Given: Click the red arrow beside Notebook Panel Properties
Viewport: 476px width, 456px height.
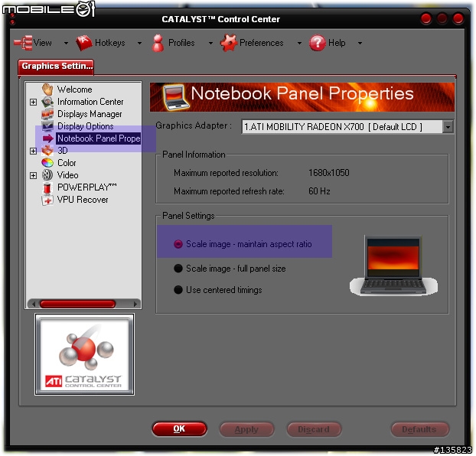Looking at the screenshot, I should coord(47,138).
